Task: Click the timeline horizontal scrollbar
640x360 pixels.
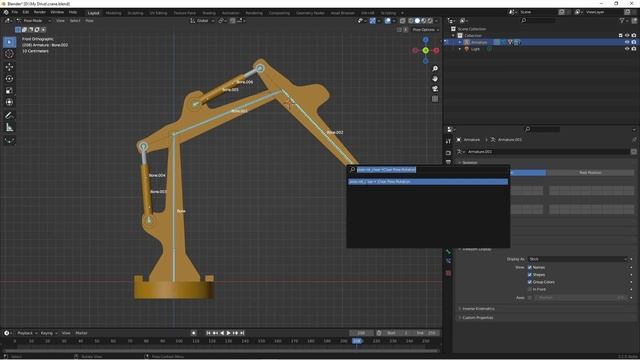Action: pos(220,350)
